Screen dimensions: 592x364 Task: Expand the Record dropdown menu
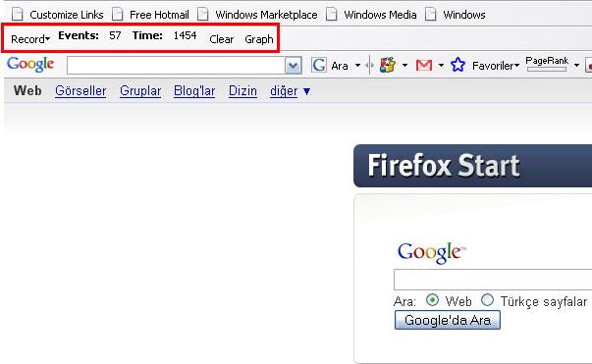[30, 39]
